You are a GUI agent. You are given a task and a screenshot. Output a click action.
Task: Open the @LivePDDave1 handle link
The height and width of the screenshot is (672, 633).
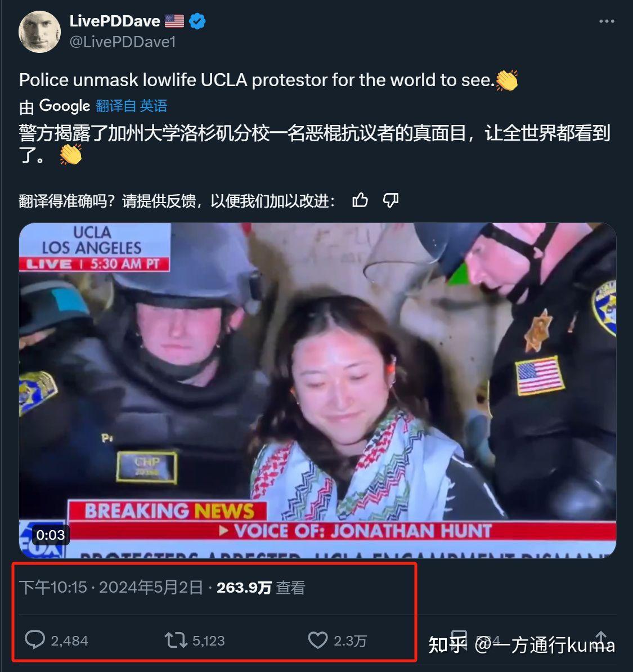point(123,42)
